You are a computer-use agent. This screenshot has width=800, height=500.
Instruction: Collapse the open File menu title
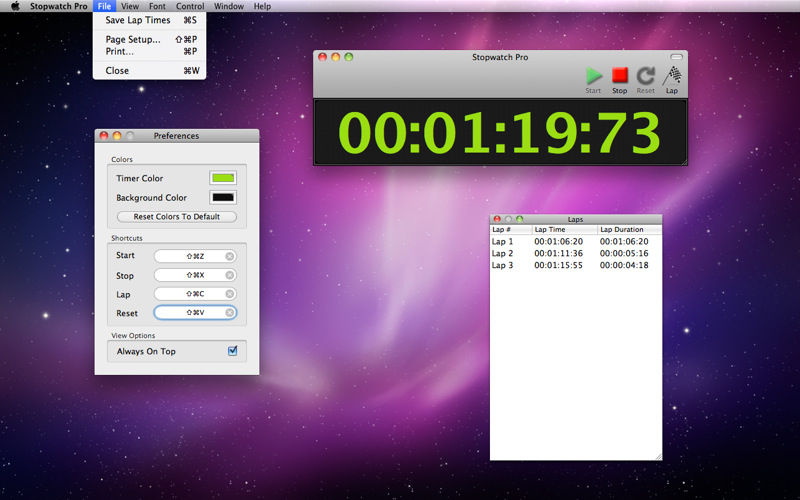pyautogui.click(x=104, y=6)
